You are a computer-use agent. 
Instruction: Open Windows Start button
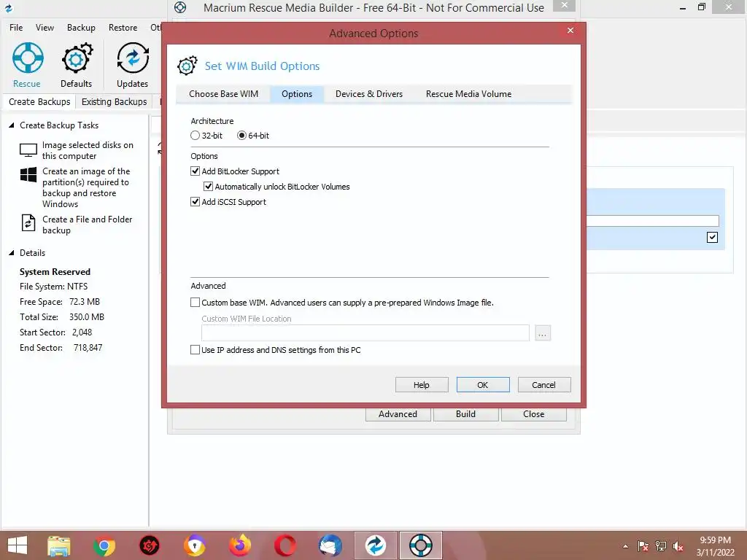click(18, 545)
